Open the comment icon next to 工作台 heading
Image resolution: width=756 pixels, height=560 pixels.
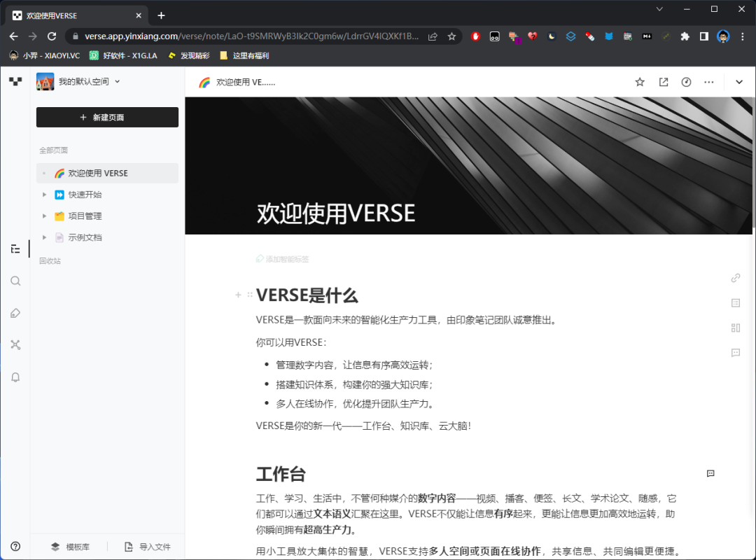click(710, 474)
